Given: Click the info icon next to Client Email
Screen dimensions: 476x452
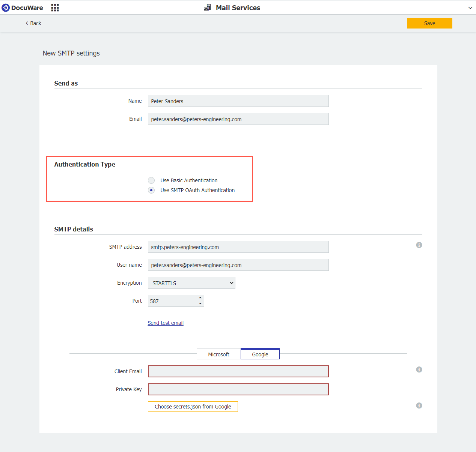Looking at the screenshot, I should [x=419, y=369].
